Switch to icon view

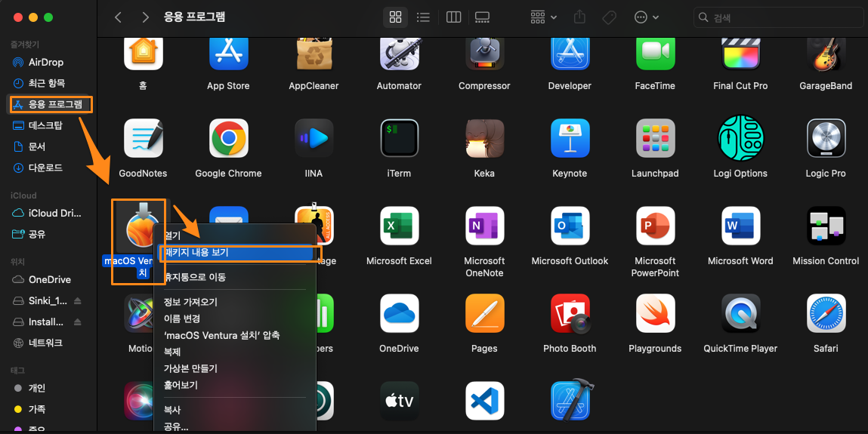point(395,17)
